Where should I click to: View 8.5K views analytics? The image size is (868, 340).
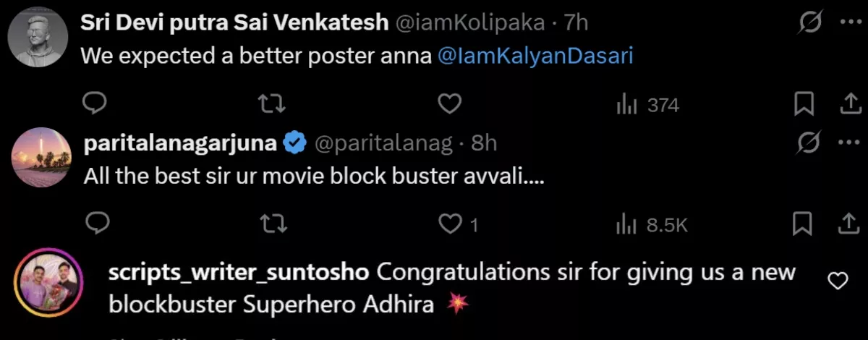point(651,226)
